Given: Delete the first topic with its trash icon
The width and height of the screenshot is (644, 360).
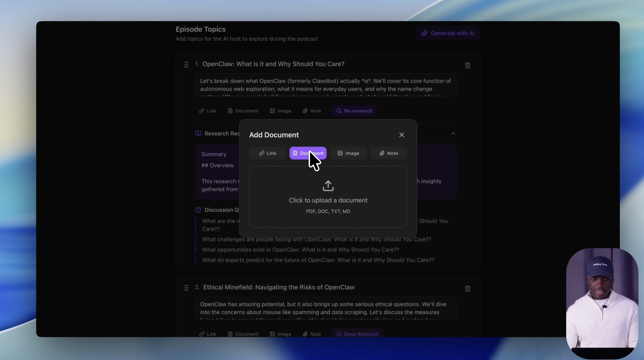Looking at the screenshot, I should tap(467, 65).
